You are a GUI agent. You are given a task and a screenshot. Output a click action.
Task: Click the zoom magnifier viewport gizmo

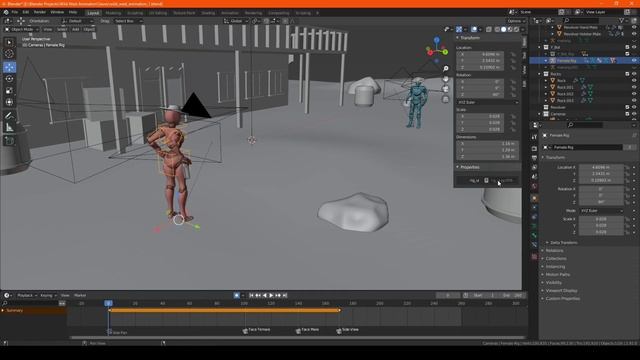click(446, 69)
